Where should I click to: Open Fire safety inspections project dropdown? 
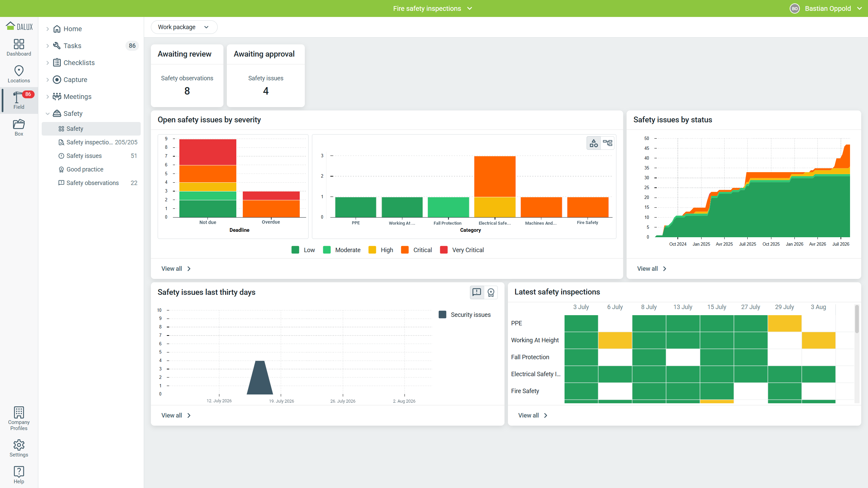pyautogui.click(x=433, y=8)
